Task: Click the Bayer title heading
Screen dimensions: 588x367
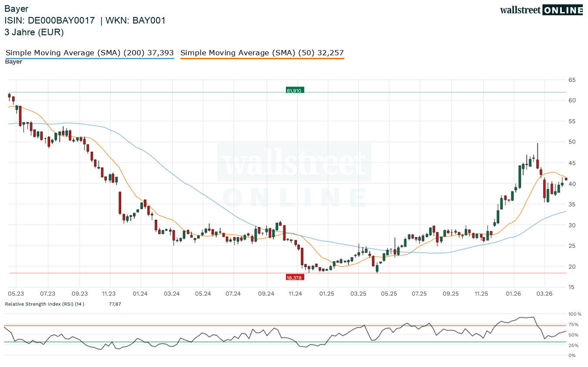Action: click(16, 9)
